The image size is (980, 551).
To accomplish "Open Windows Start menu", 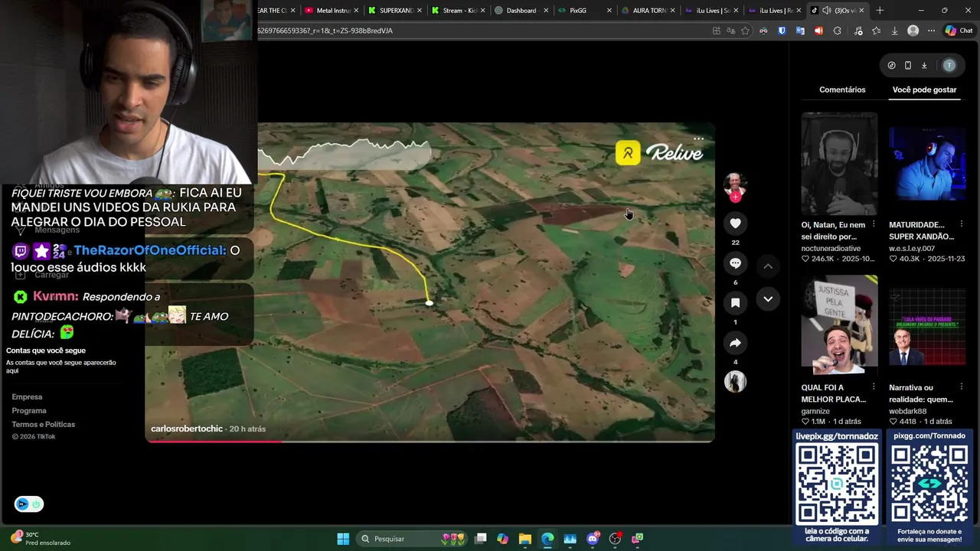I will [343, 539].
